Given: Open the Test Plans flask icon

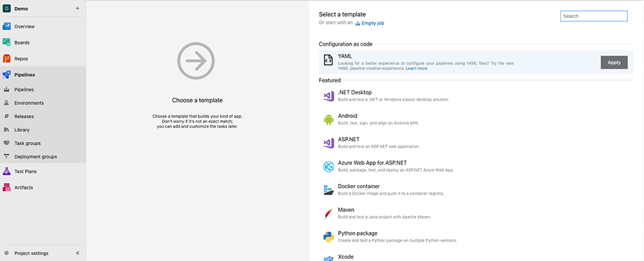Looking at the screenshot, I should [6, 171].
